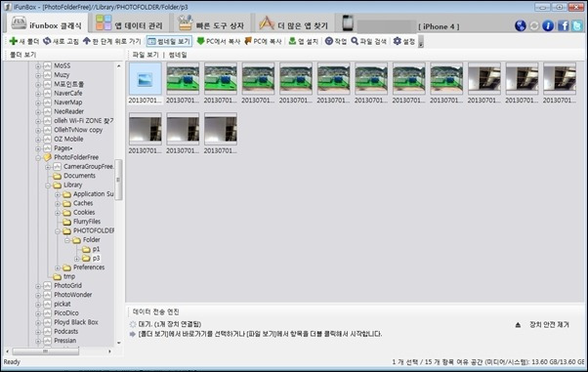
Task: Open the Documents folder in tree
Action: pyautogui.click(x=79, y=176)
